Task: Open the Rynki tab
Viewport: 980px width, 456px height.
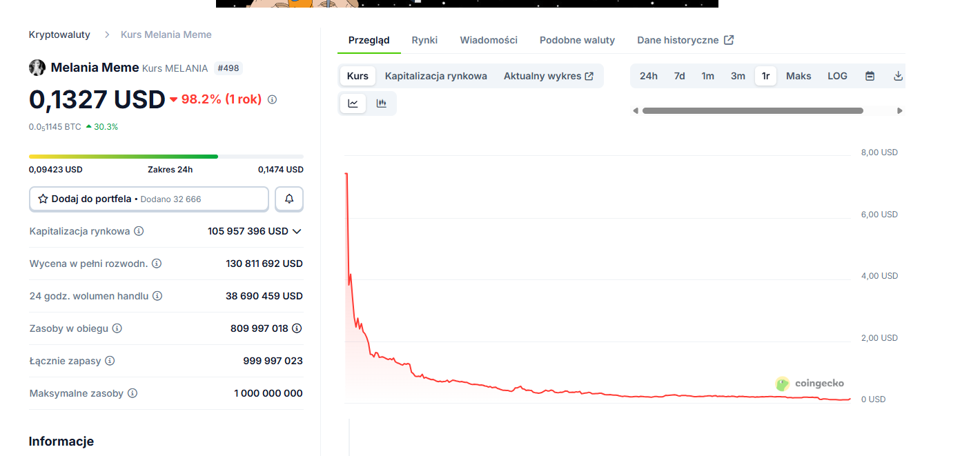Action: [x=424, y=40]
